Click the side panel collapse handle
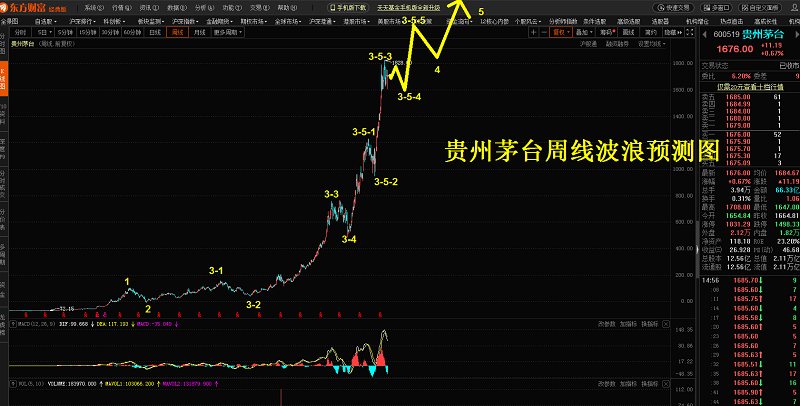The height and width of the screenshot is (406, 800). coord(697,249)
